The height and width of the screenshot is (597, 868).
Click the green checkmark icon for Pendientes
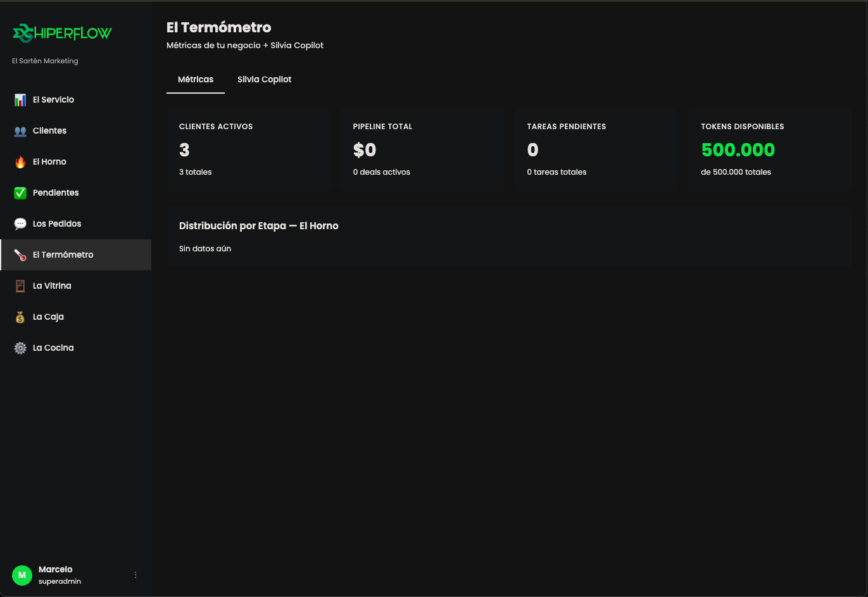pyautogui.click(x=20, y=193)
